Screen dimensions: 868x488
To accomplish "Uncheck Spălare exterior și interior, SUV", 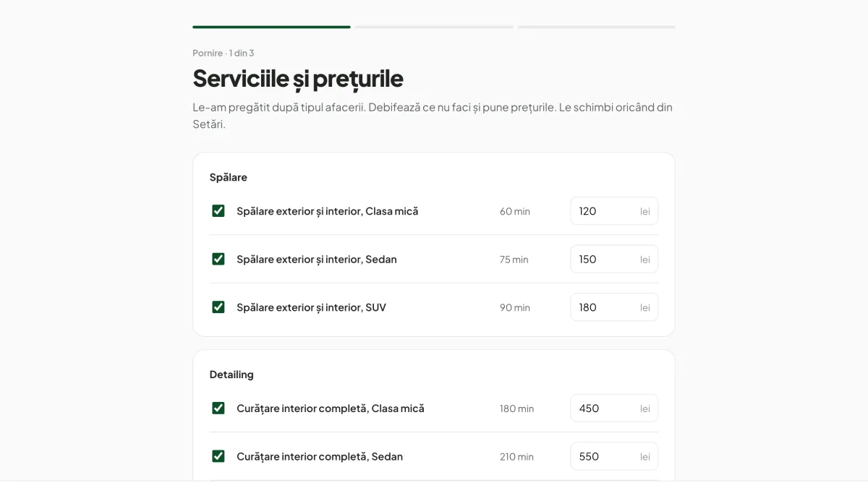I will click(218, 307).
